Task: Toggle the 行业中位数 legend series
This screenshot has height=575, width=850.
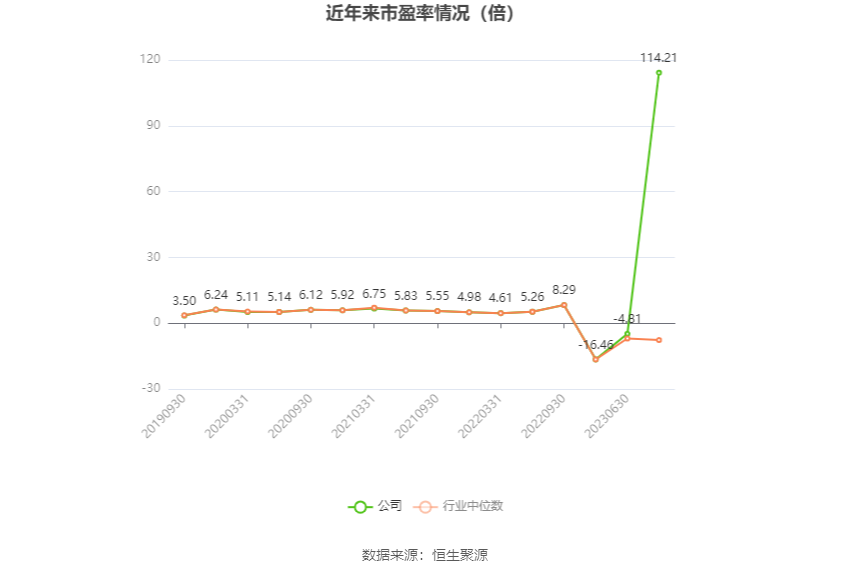Action: tap(459, 506)
